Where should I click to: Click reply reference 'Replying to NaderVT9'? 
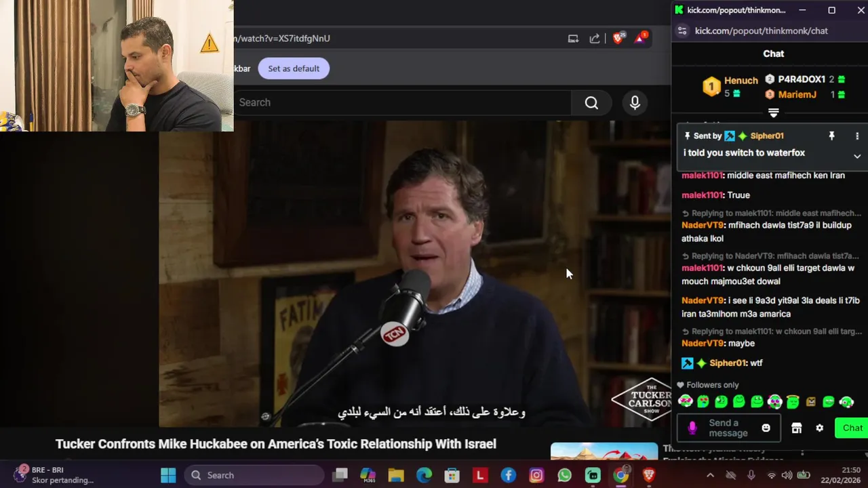pos(771,256)
